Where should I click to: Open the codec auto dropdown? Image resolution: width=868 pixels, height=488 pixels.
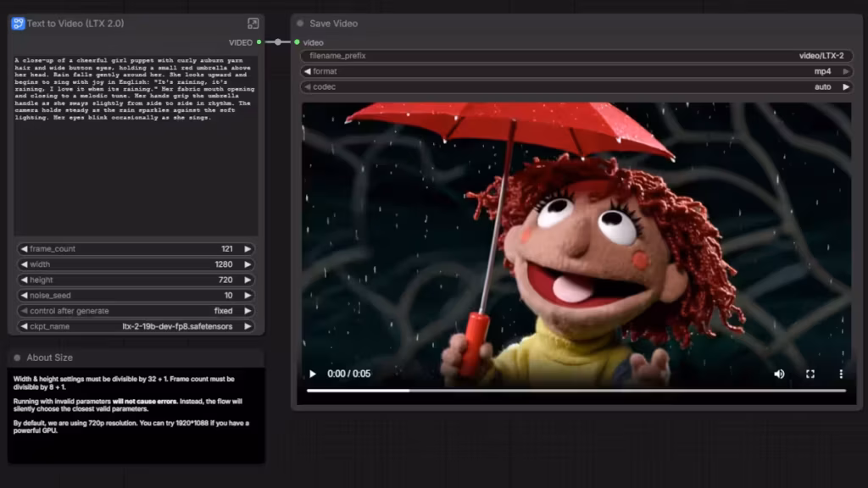576,86
